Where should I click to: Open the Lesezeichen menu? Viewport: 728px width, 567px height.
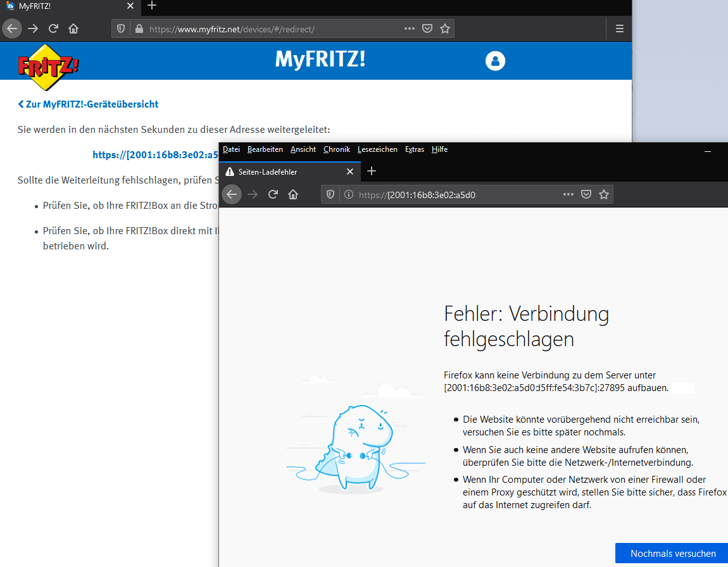(377, 149)
